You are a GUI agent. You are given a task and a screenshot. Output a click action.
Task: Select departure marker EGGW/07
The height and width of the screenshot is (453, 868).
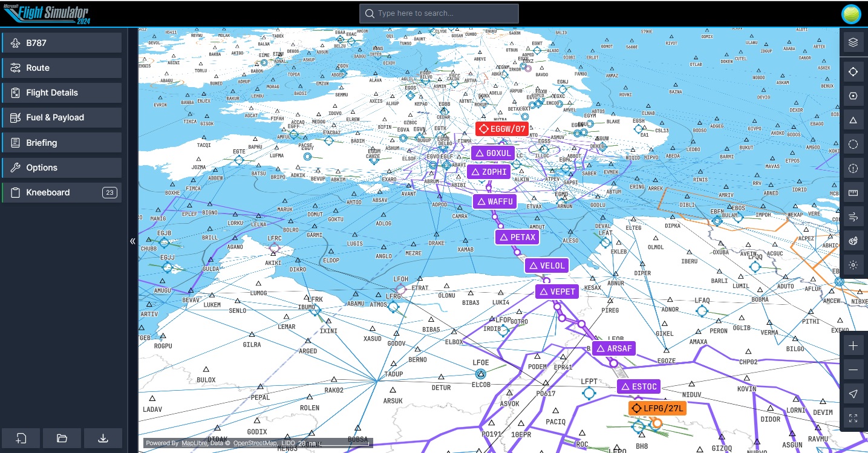pyautogui.click(x=502, y=129)
